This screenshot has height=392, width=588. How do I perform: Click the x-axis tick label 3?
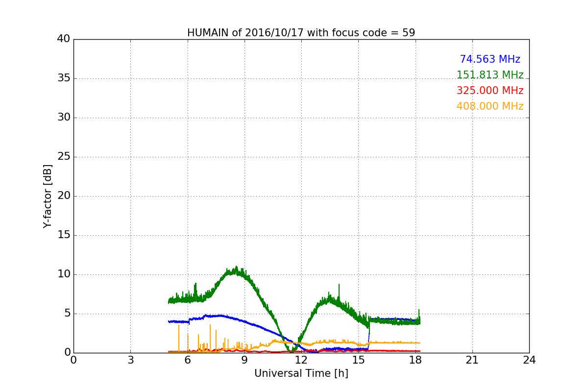130,360
